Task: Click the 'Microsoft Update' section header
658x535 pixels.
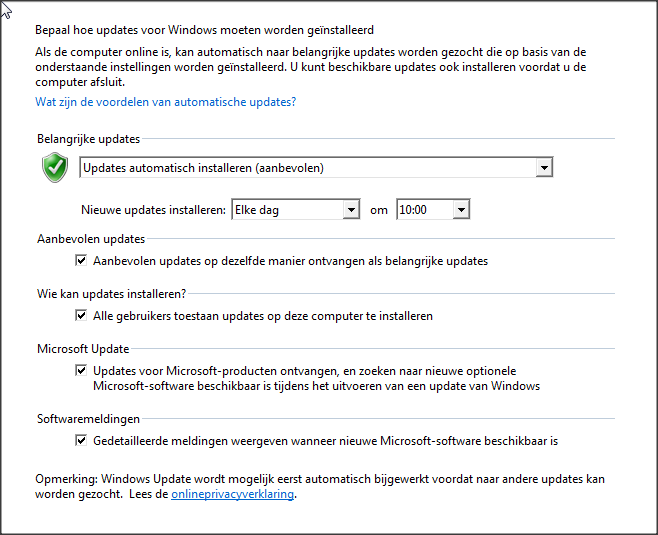Action: coord(83,349)
